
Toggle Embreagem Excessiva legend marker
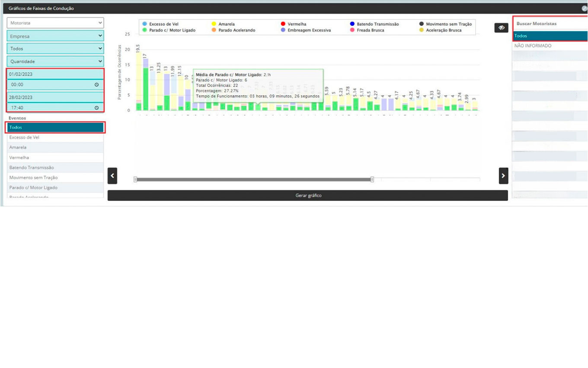pyautogui.click(x=283, y=30)
